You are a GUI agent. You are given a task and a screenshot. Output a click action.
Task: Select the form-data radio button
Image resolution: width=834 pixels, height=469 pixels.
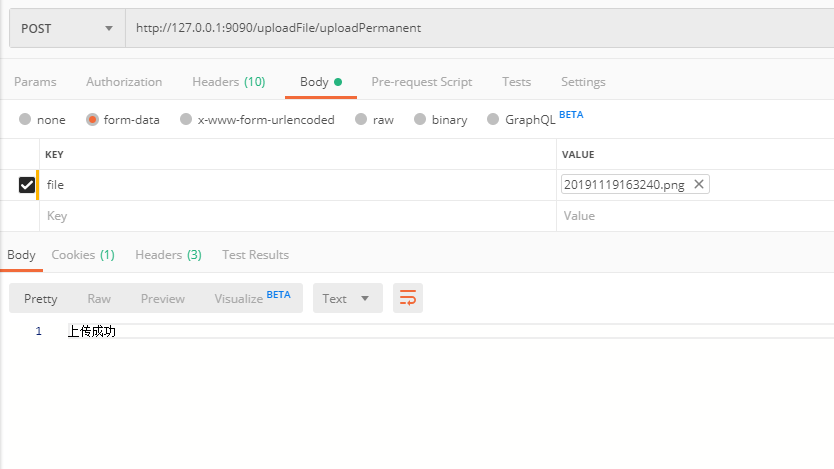coord(92,119)
